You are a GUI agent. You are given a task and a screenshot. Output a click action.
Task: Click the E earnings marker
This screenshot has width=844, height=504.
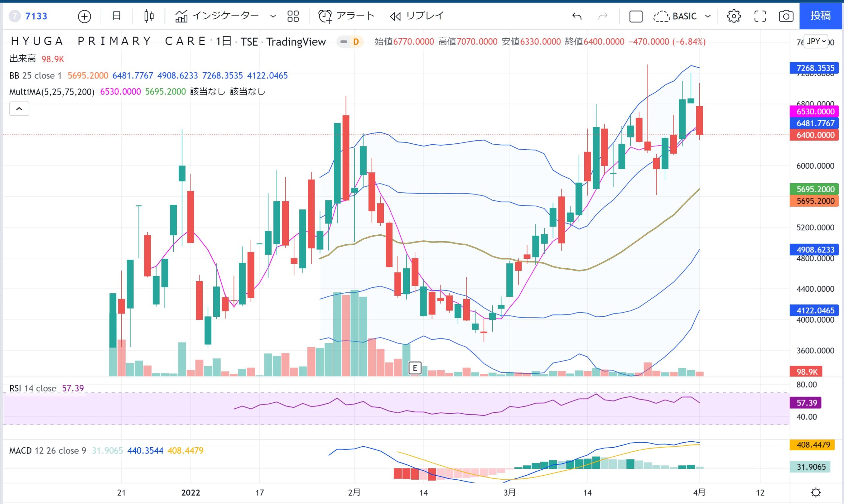coord(415,368)
